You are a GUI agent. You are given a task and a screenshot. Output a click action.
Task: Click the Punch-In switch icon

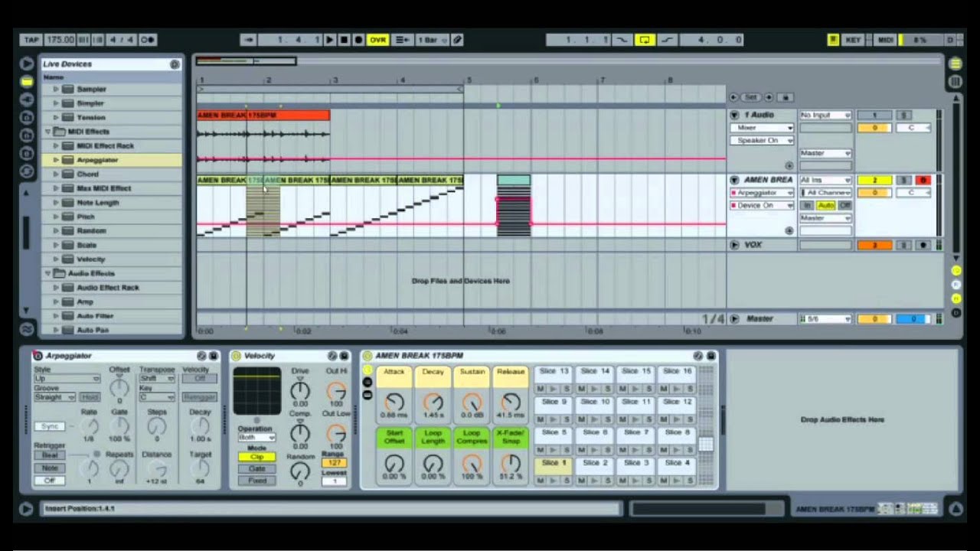tap(622, 40)
